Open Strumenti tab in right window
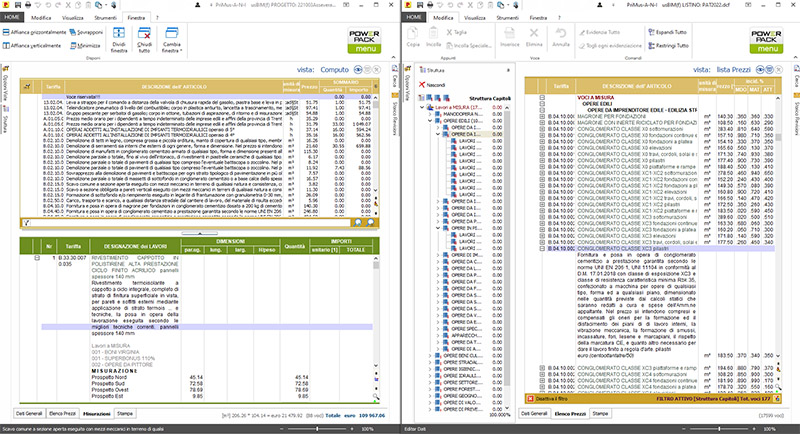The width and height of the screenshot is (800, 434). 508,17
